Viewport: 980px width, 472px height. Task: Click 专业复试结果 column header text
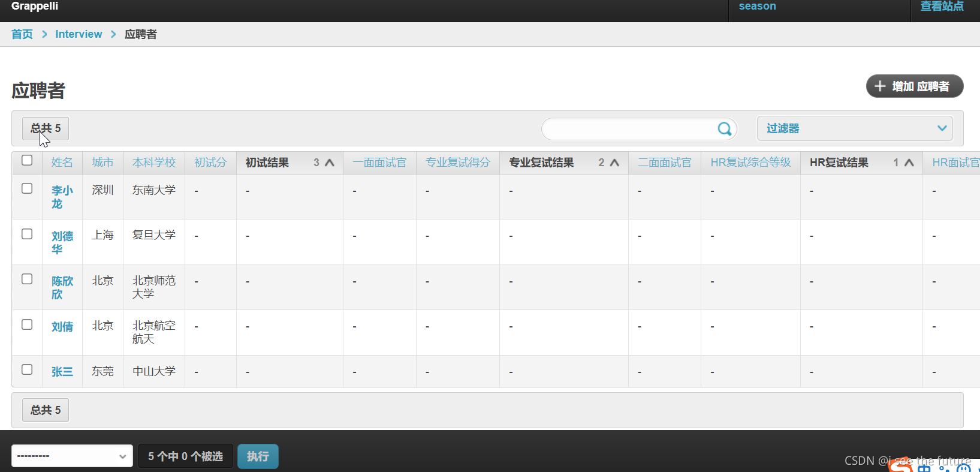[x=541, y=163]
